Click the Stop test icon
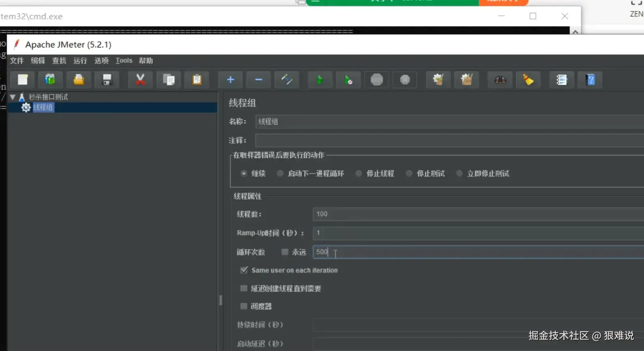Image resolution: width=644 pixels, height=351 pixels. pos(377,80)
